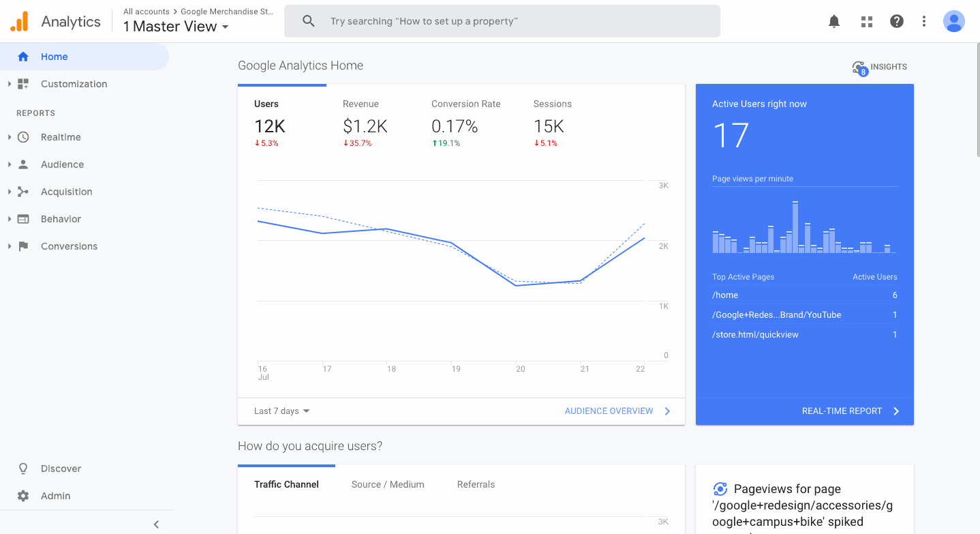Open the Last 7 days dropdown
This screenshot has width=980, height=534.
[281, 411]
